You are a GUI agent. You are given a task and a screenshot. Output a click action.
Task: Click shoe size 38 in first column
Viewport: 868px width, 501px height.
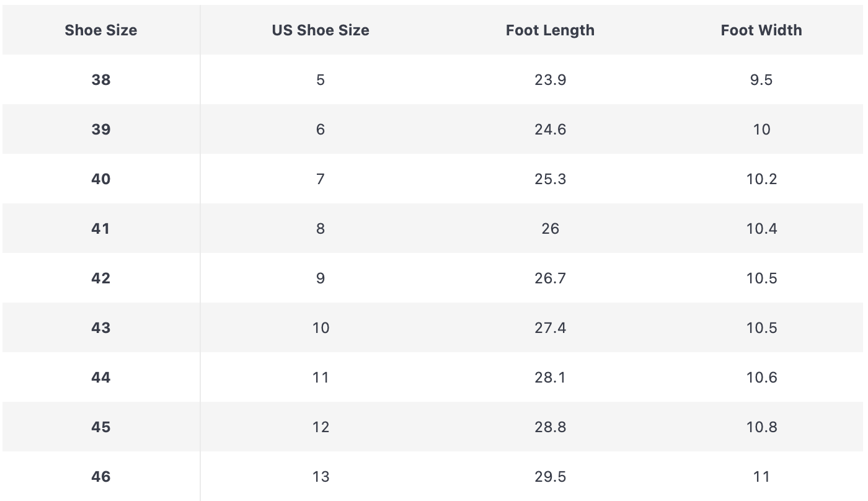point(101,79)
